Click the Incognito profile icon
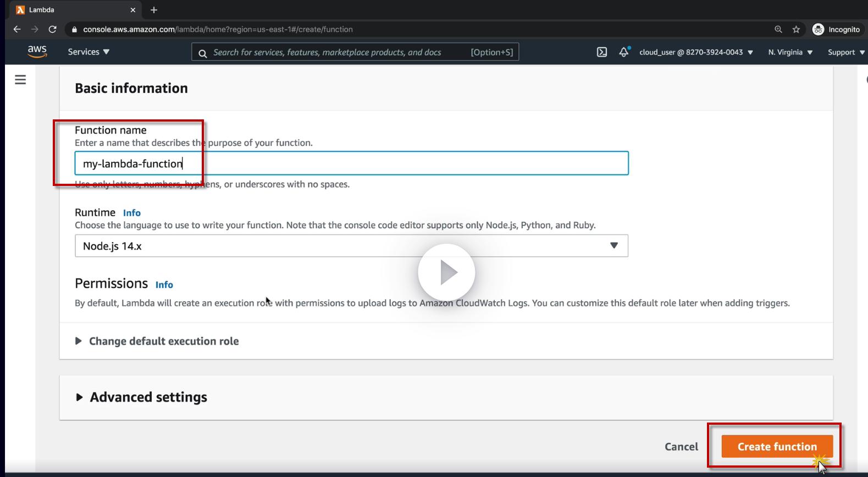Screen dimensions: 868x477 (818, 29)
